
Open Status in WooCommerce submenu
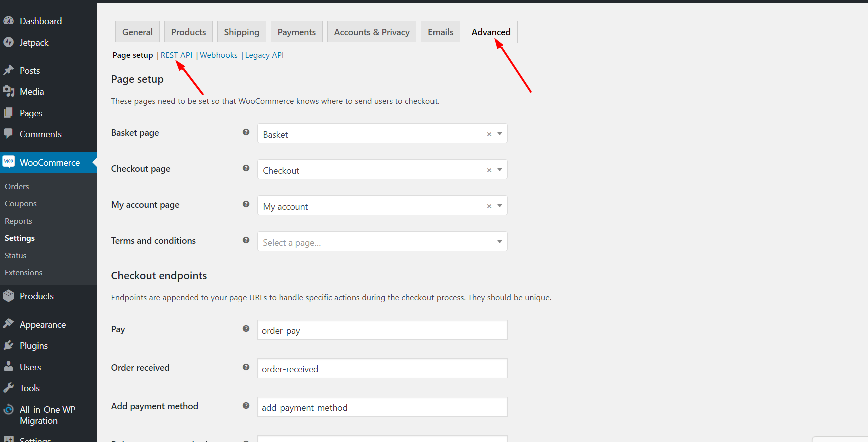[15, 255]
